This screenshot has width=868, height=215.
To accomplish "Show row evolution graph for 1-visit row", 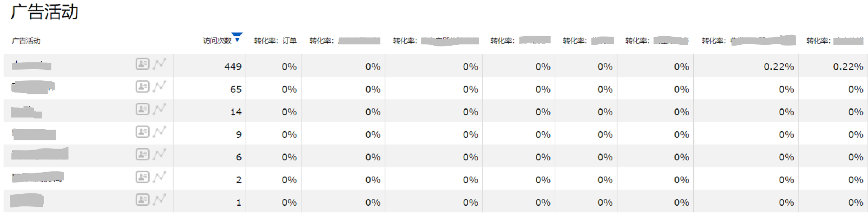I will (160, 200).
